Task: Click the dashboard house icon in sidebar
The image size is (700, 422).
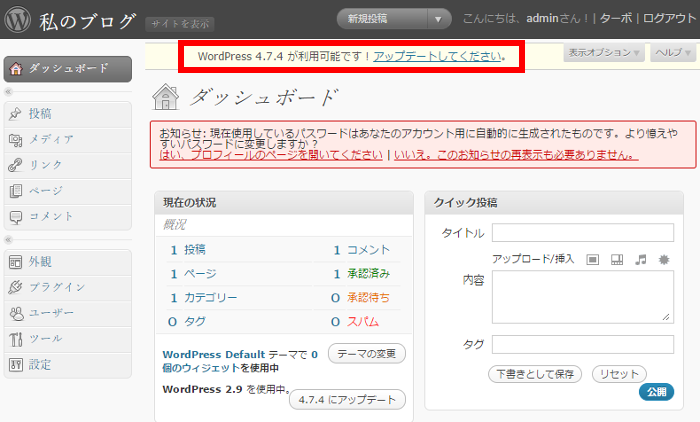Action: (x=16, y=69)
